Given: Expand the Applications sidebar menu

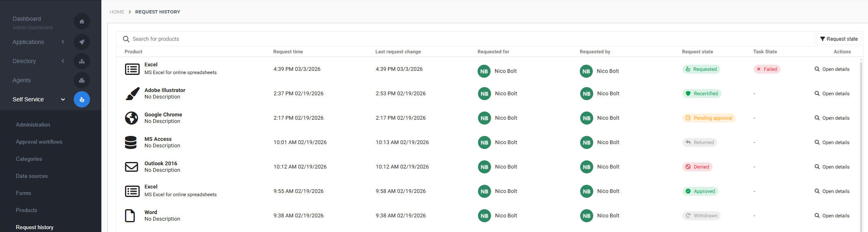Looking at the screenshot, I should 63,42.
